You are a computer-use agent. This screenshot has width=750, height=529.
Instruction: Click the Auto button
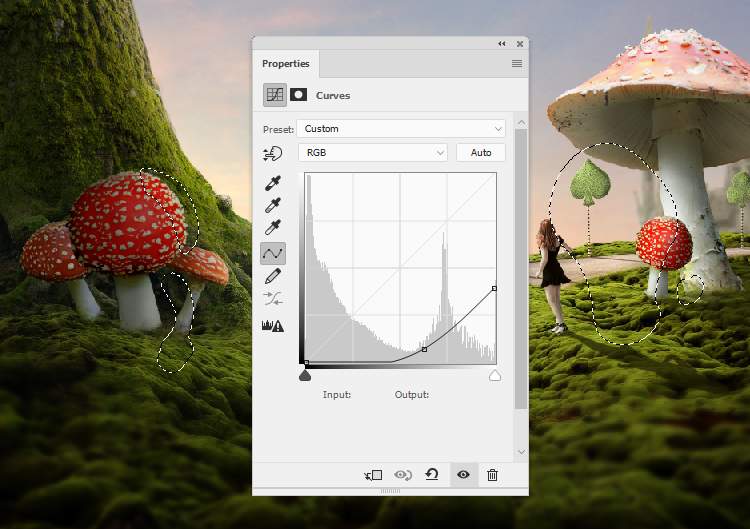(x=481, y=153)
